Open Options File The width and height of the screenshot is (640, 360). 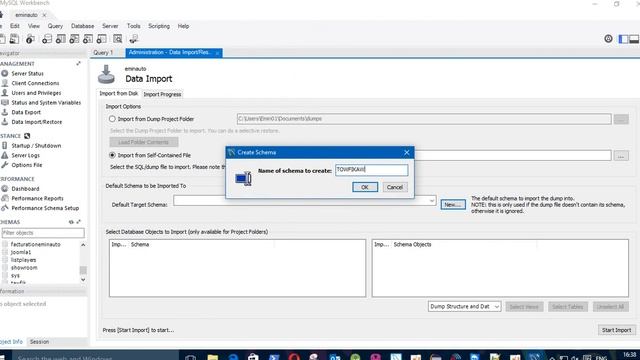(27, 165)
